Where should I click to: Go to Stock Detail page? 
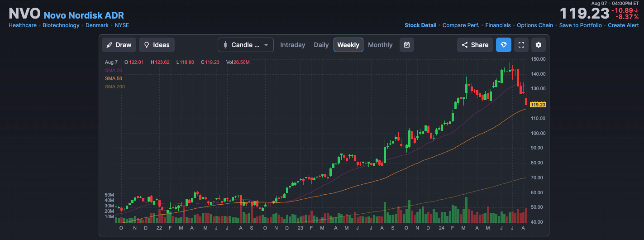[420, 25]
